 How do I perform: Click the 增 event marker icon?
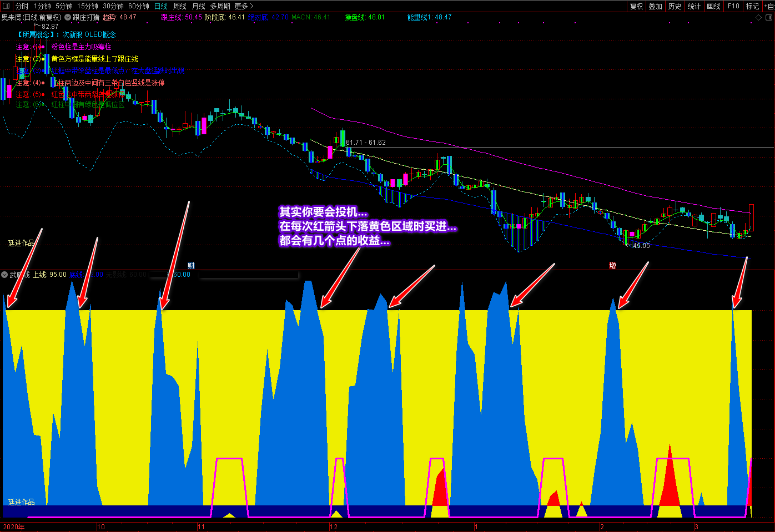click(x=612, y=266)
